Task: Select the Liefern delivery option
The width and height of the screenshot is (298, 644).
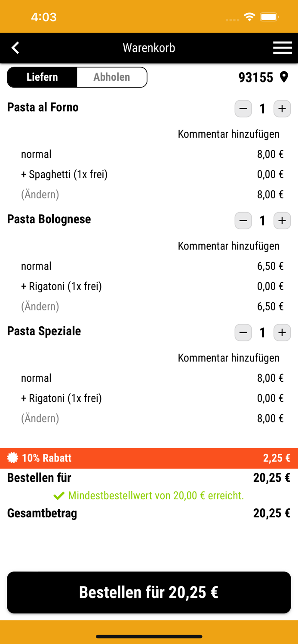Action: pos(42,77)
